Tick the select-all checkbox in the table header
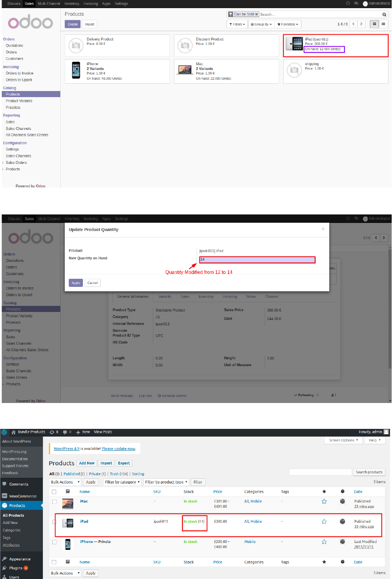Image resolution: width=392 pixels, height=579 pixels. point(54,492)
